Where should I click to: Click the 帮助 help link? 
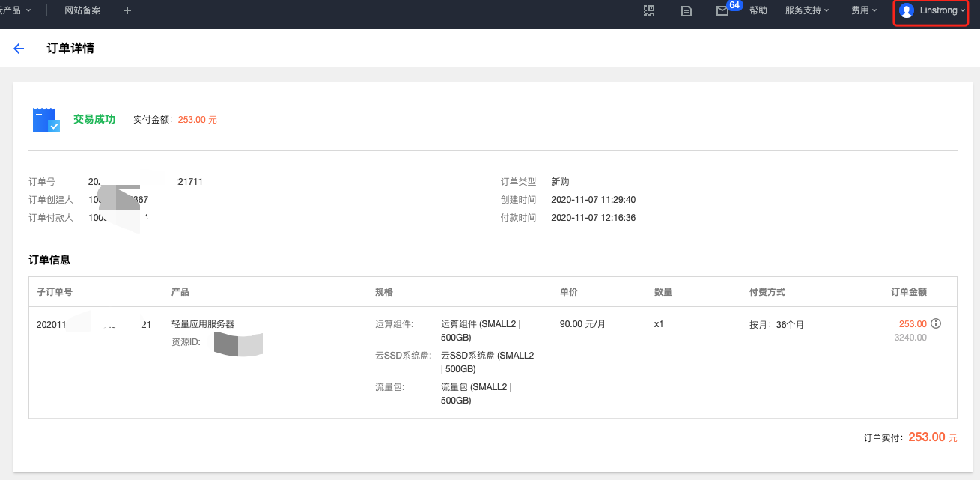click(758, 10)
